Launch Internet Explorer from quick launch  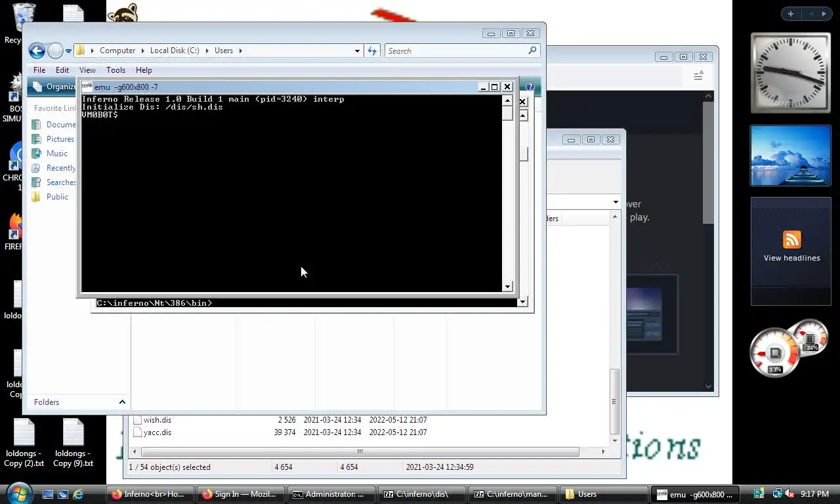(x=79, y=494)
